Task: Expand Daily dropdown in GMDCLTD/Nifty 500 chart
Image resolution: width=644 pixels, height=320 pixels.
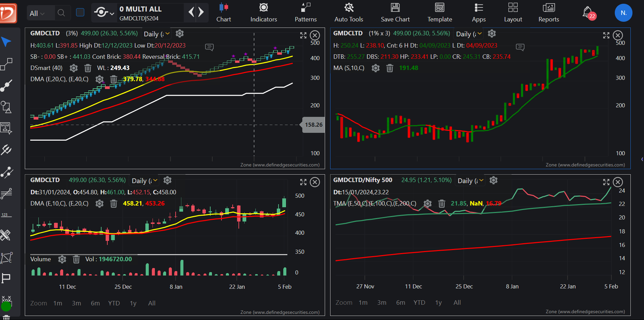Action: tap(470, 181)
